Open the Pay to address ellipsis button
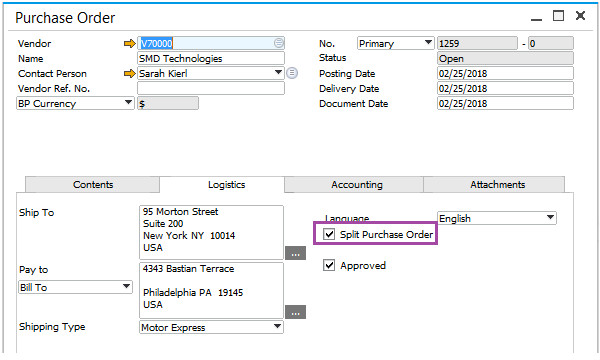This screenshot has width=600, height=360. click(x=295, y=312)
